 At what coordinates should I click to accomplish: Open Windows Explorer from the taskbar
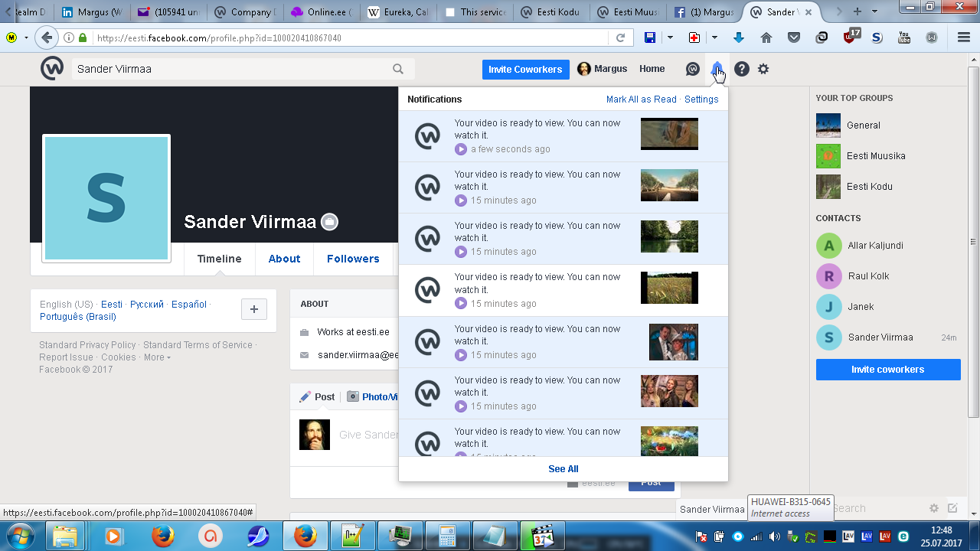(65, 536)
